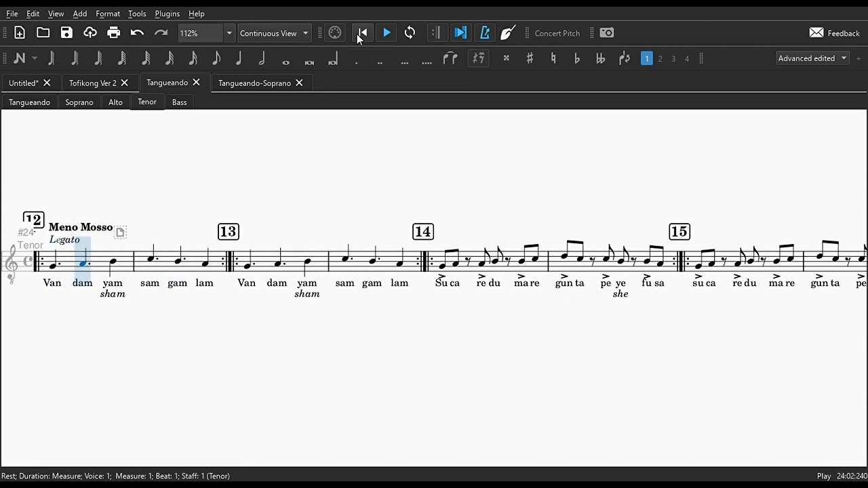868x488 pixels.
Task: Open the Format menu
Action: click(108, 14)
